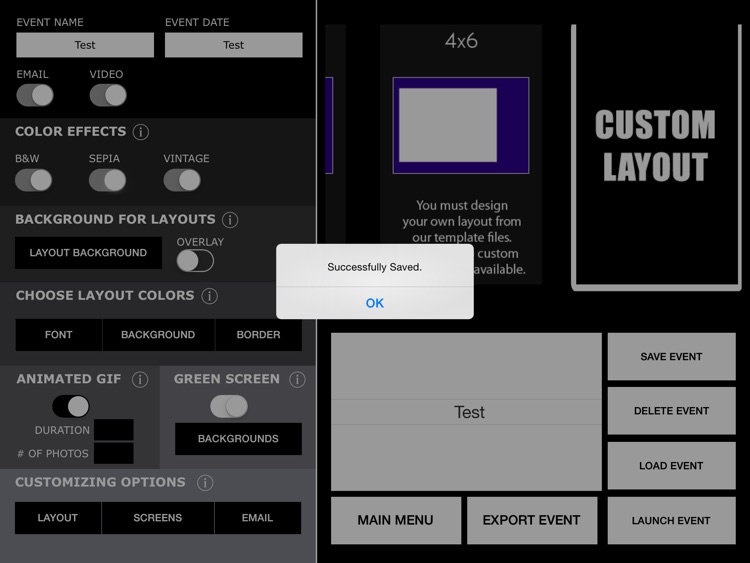Open the Animated GIF info icon
The height and width of the screenshot is (563, 750).
click(140, 379)
